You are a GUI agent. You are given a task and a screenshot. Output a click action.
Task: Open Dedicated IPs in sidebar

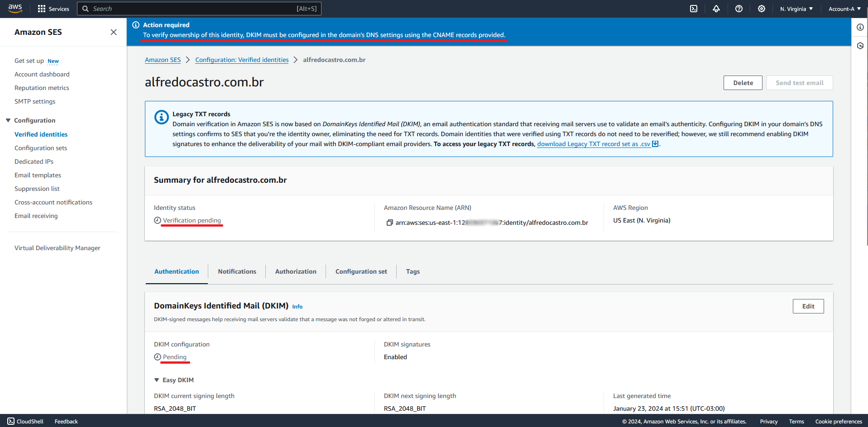pos(34,161)
